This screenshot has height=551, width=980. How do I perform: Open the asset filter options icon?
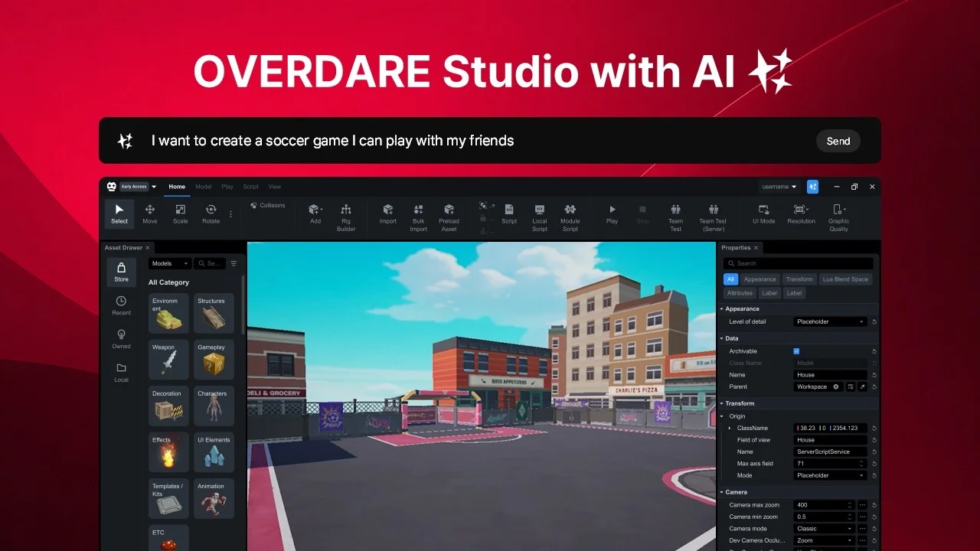[x=234, y=263]
